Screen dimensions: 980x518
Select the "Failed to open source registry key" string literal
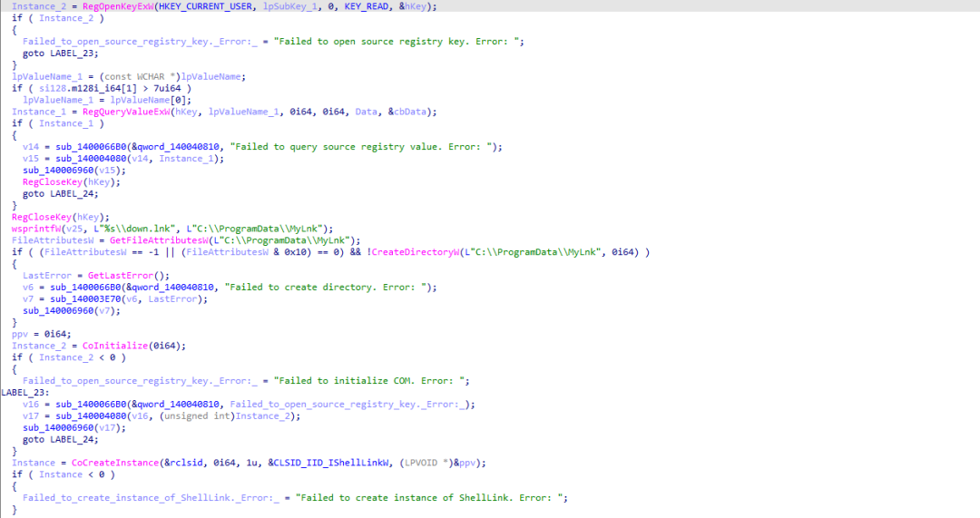click(397, 41)
